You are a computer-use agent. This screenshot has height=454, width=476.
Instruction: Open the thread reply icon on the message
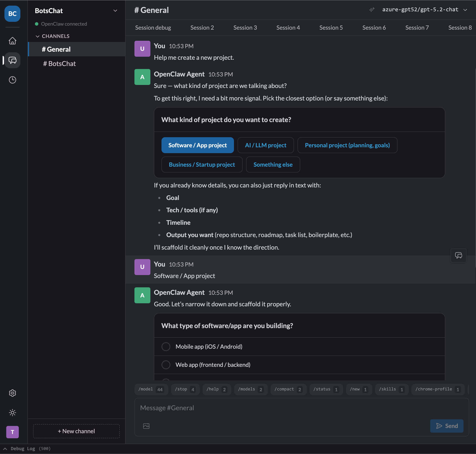click(458, 255)
